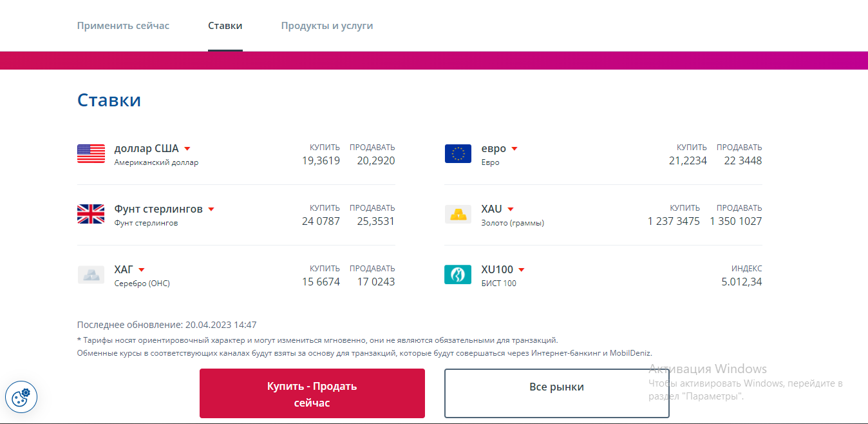Switch to Применить сейчас tab
Image resolution: width=868 pixels, height=424 pixels.
tap(123, 26)
